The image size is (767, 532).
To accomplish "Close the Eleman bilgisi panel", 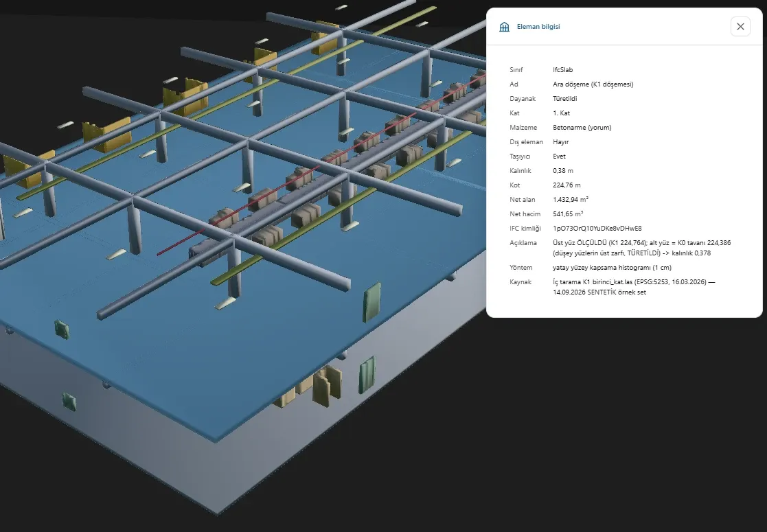I will [740, 26].
